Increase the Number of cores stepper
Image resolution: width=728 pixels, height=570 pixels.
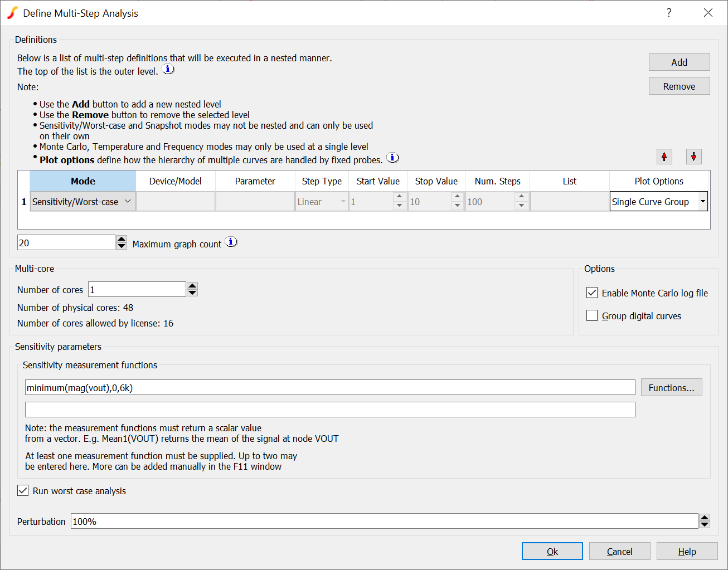click(x=192, y=286)
